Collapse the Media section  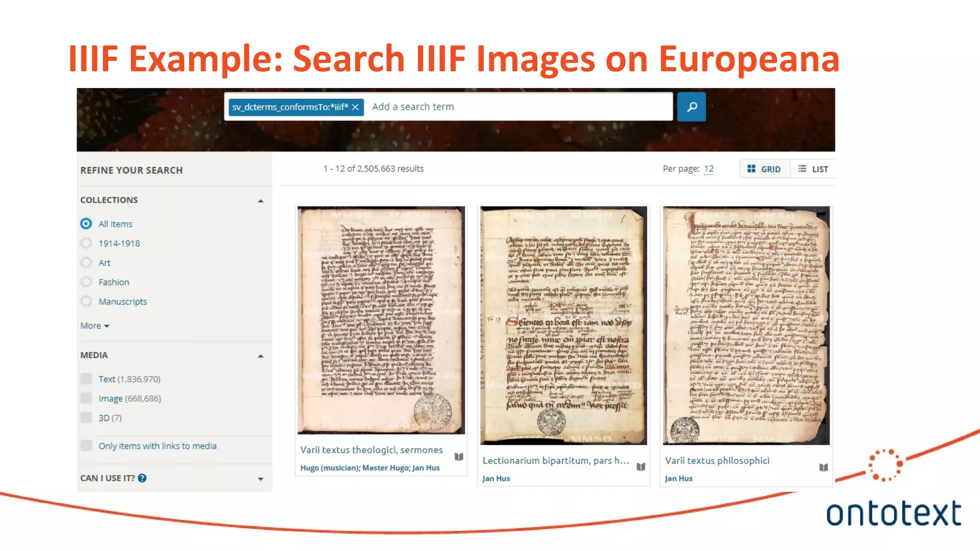coord(260,356)
